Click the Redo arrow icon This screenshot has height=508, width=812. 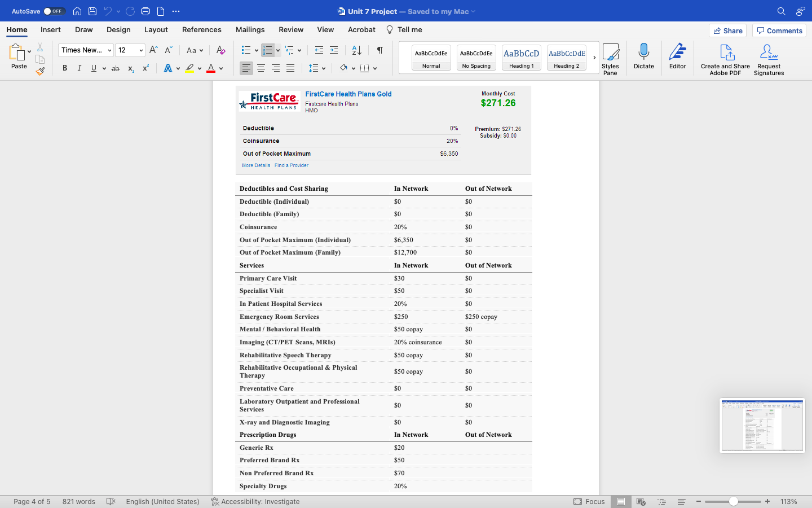[x=130, y=11]
